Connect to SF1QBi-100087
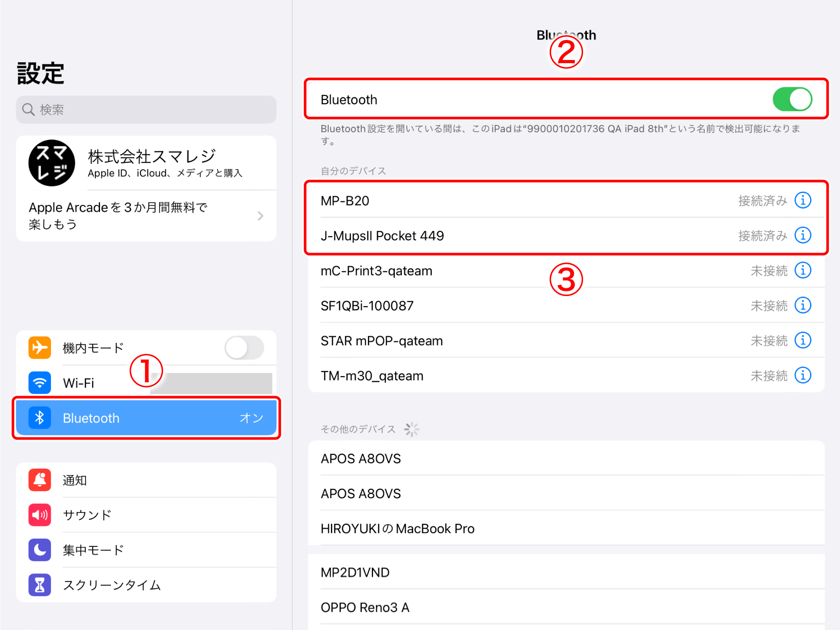This screenshot has height=630, width=840. tap(566, 305)
